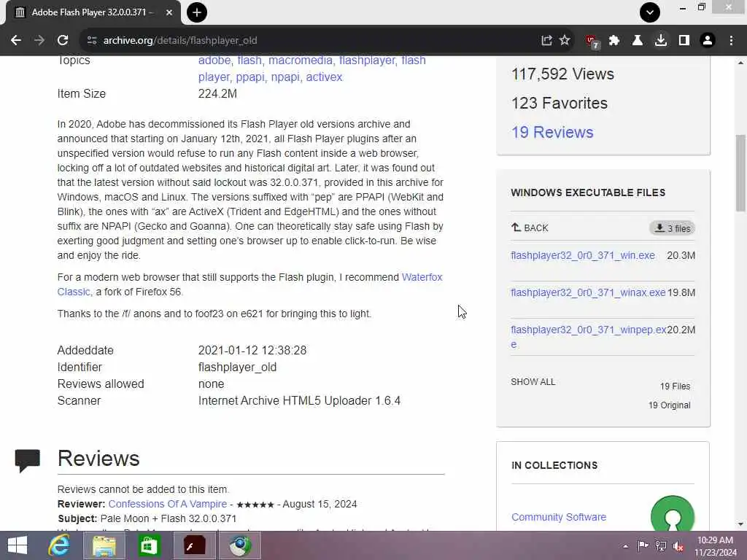Click the browser forward arrow
The height and width of the screenshot is (560, 747).
(39, 41)
